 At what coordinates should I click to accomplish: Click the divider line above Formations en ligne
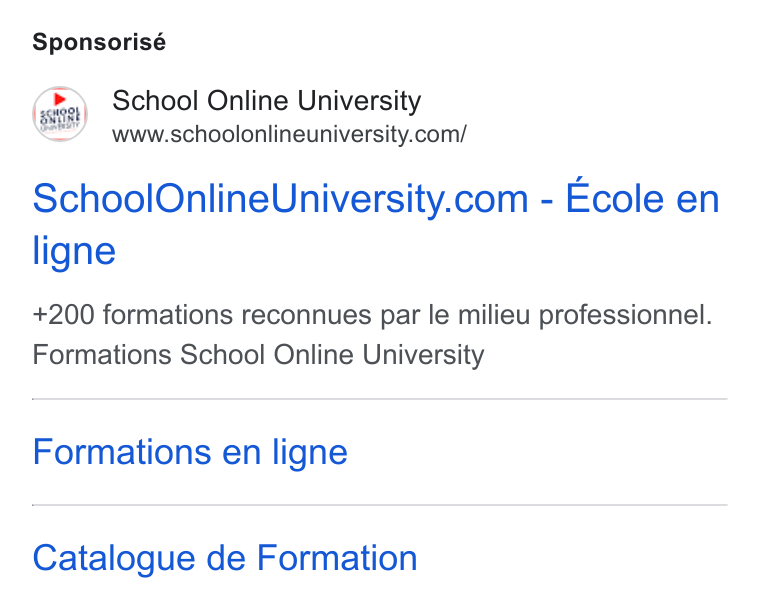pos(380,399)
